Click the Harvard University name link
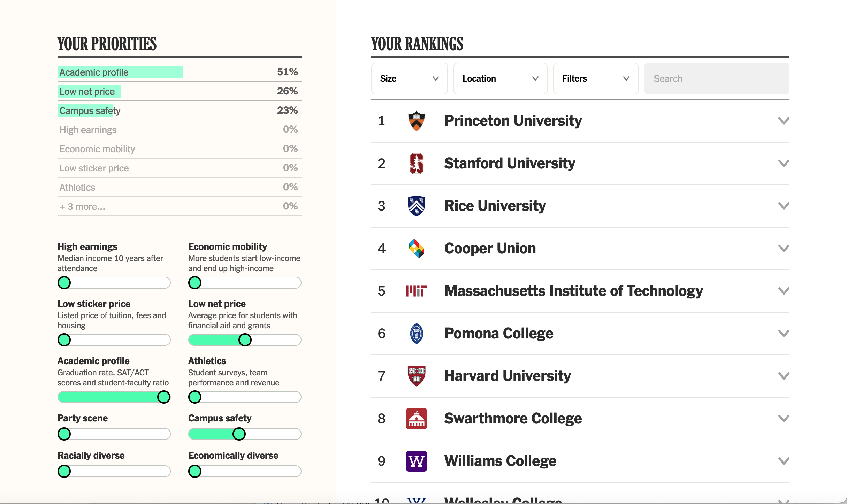 [507, 376]
